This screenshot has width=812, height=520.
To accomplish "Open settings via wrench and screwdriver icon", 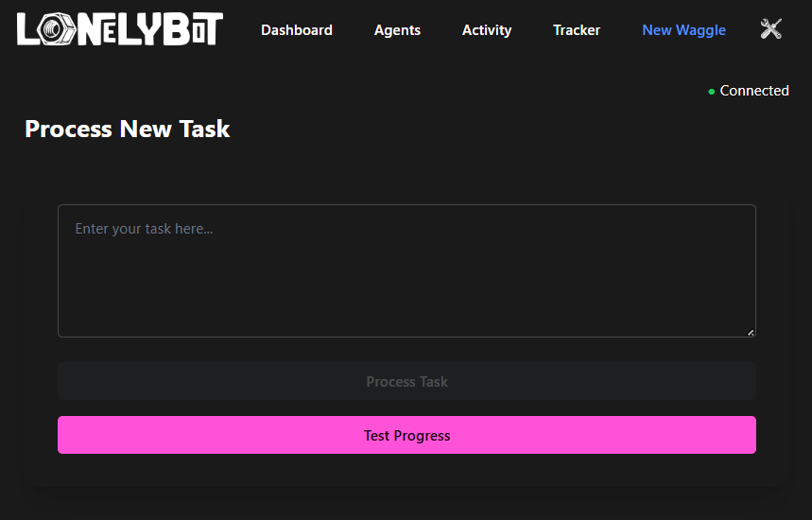I will coord(770,29).
